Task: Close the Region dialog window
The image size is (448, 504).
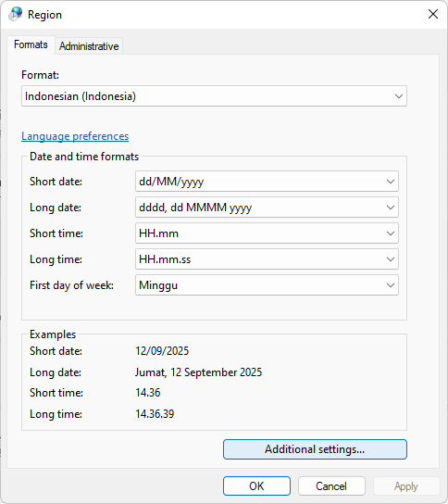Action: pos(433,14)
